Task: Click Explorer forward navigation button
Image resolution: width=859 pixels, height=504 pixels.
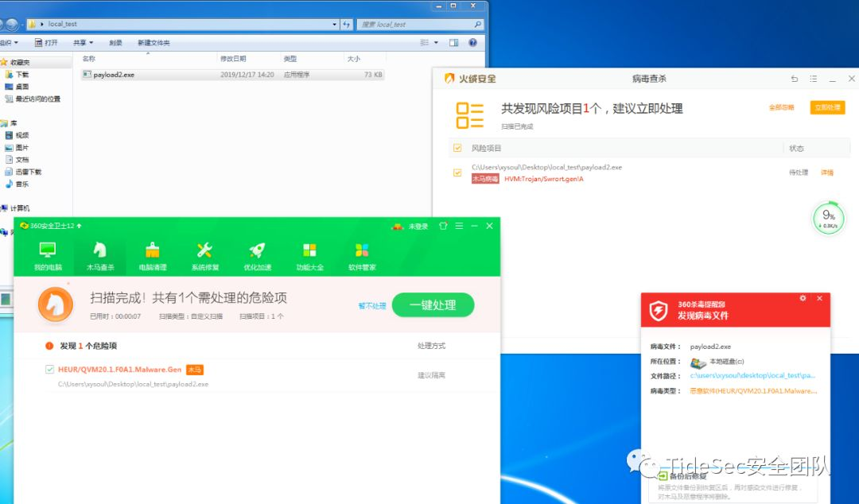Action: pos(12,25)
